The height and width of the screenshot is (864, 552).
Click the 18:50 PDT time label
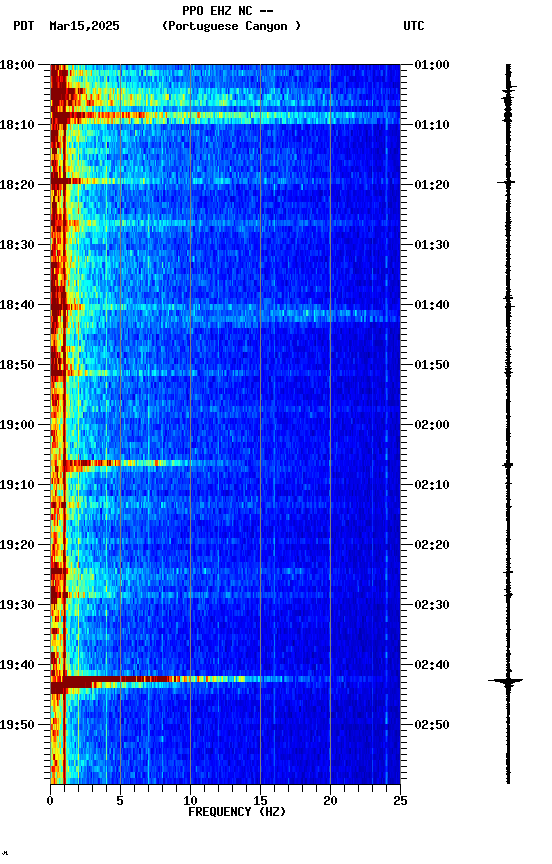[17, 365]
